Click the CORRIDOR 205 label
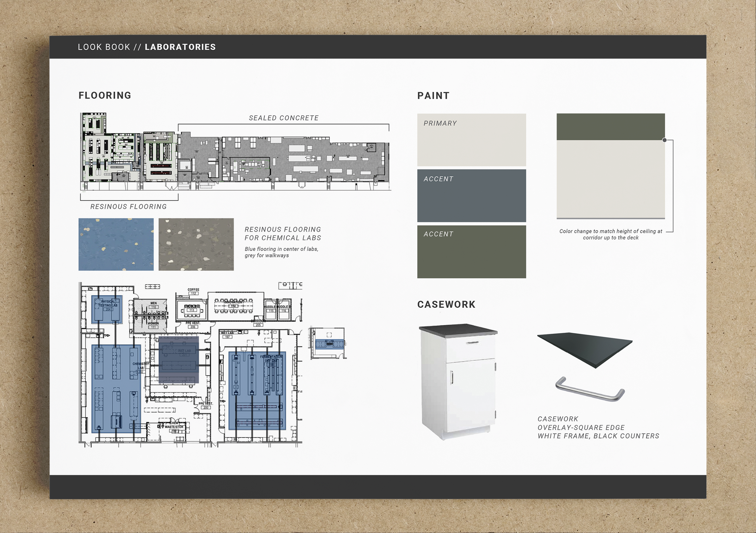 (x=258, y=323)
